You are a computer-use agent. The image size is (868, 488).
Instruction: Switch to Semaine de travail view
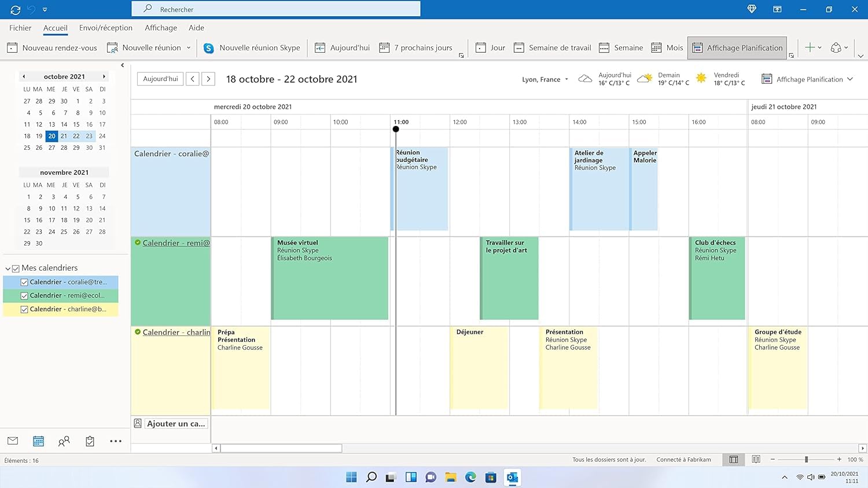click(553, 48)
